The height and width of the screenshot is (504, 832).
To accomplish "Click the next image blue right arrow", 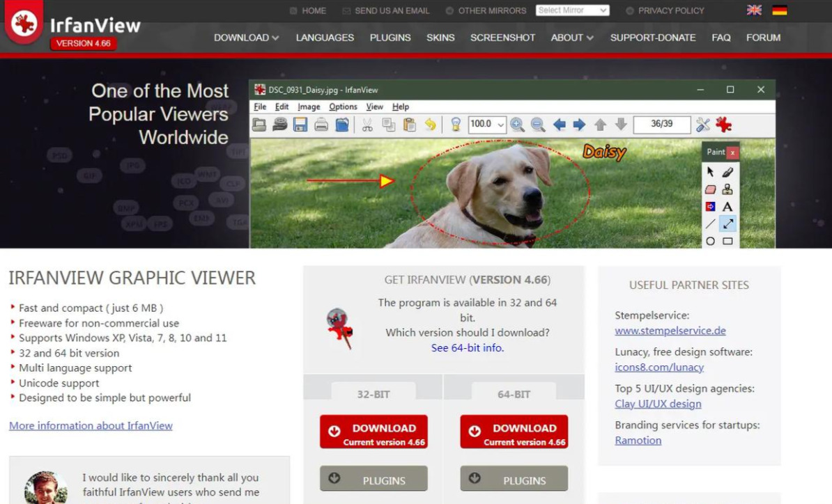I will coord(580,125).
